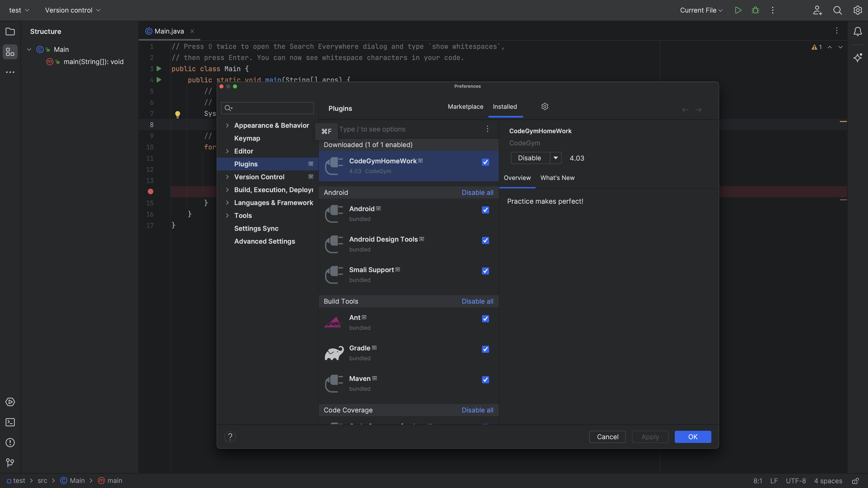Image resolution: width=868 pixels, height=488 pixels.
Task: Expand the Appearance & Behavior section
Action: coord(228,125)
